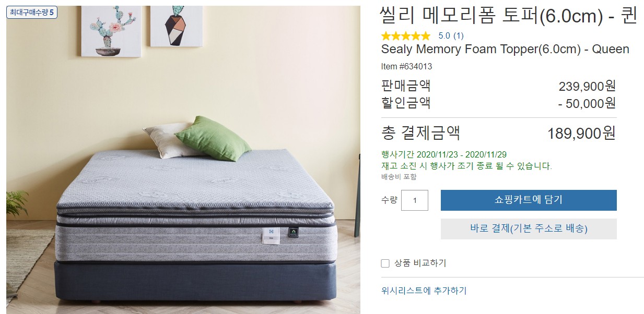Open the 5.0 (1) review count link
644x314 pixels.
coord(451,35)
